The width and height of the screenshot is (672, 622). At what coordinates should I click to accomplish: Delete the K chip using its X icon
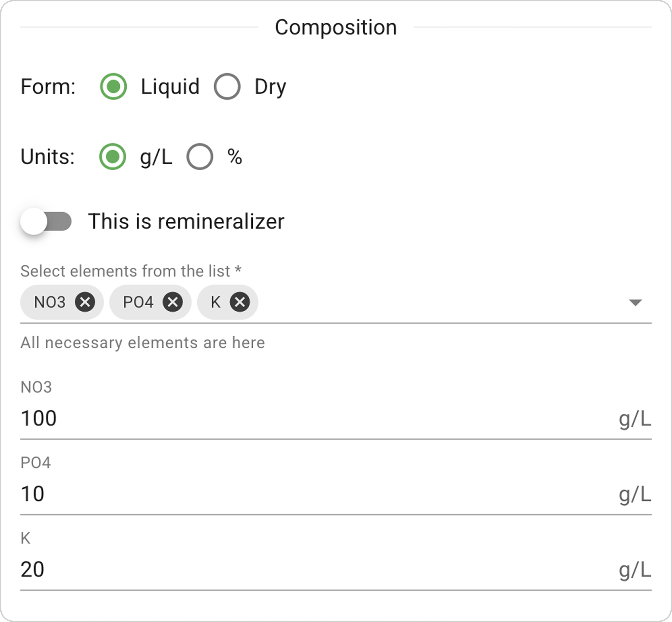(240, 302)
